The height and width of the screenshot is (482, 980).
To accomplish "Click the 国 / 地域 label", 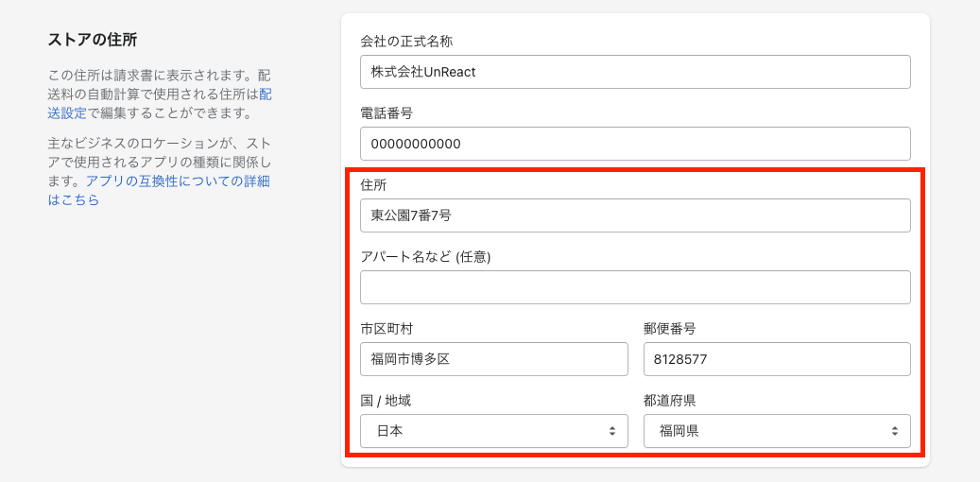I will [386, 401].
